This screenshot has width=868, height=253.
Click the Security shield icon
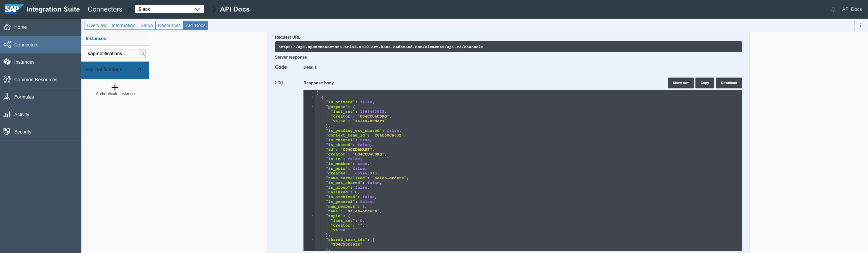7,132
